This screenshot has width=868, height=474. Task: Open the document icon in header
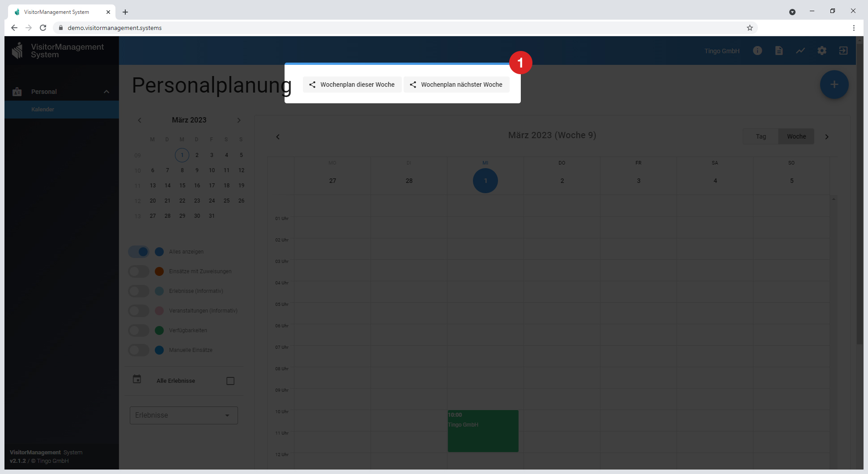[x=779, y=51]
